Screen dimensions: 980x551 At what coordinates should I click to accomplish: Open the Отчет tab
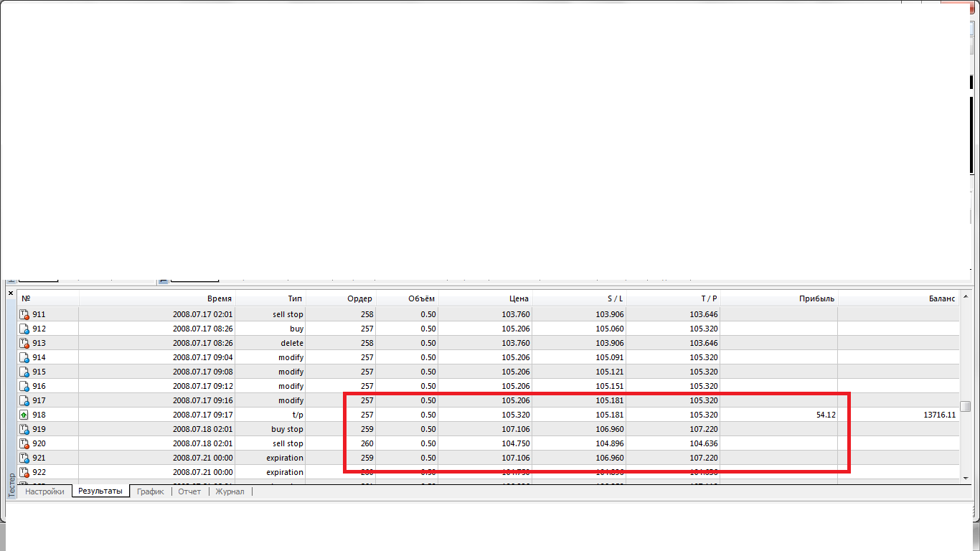[x=189, y=491]
